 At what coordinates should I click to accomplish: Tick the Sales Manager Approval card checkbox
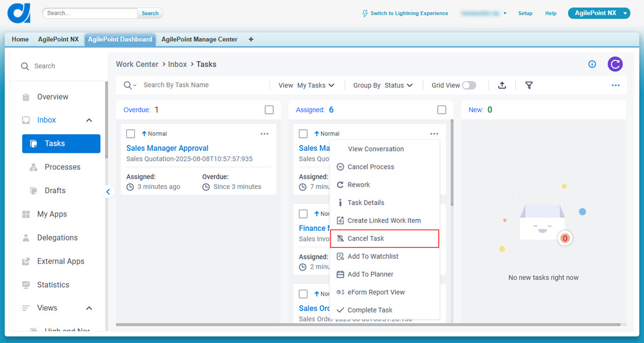coord(131,134)
